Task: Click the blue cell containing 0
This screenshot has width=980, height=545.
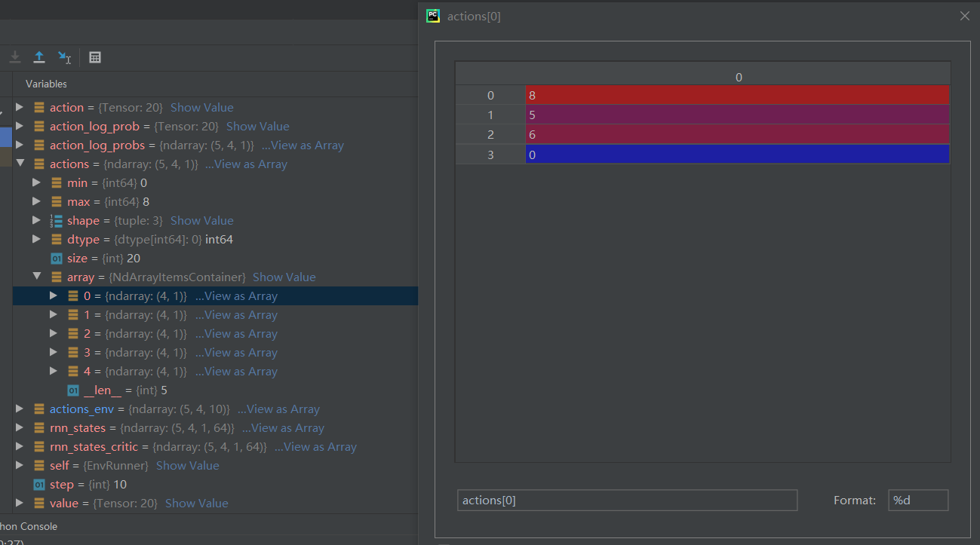Action: (737, 154)
